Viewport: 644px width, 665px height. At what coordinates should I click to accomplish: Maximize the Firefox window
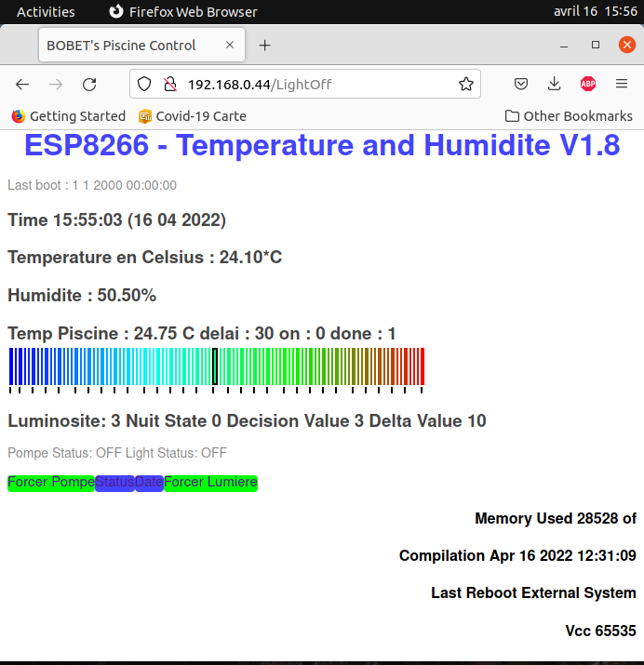596,45
